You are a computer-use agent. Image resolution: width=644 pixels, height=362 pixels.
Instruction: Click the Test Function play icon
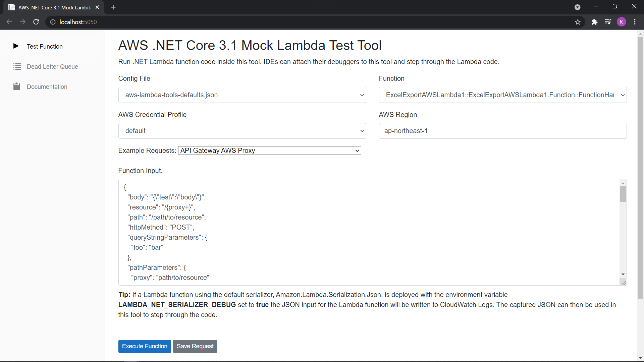(16, 46)
